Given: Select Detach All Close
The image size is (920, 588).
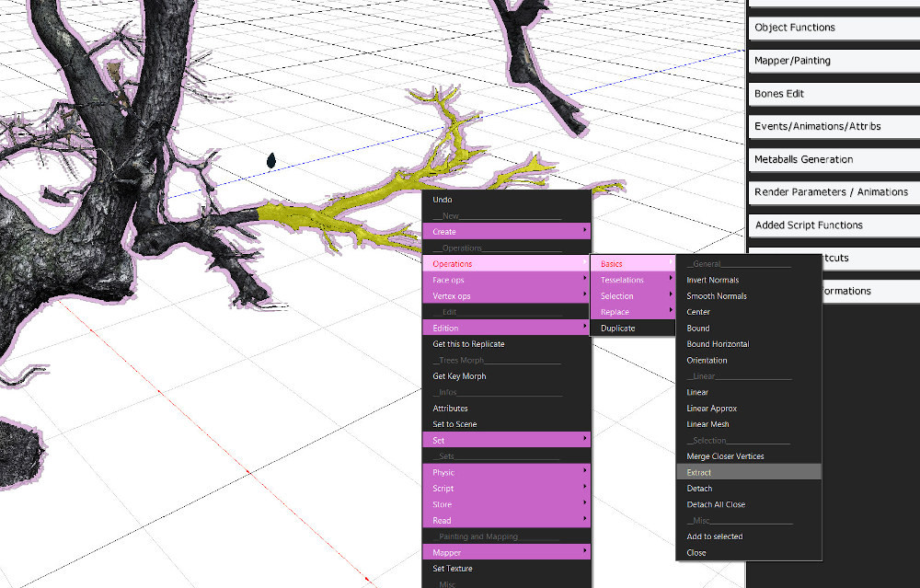Looking at the screenshot, I should [749, 504].
